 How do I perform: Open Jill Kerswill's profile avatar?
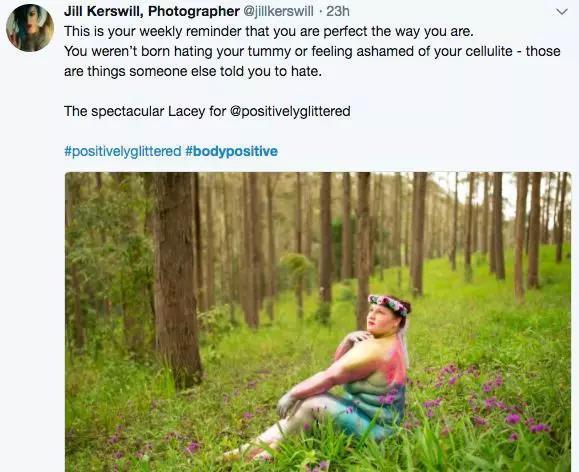tap(30, 28)
